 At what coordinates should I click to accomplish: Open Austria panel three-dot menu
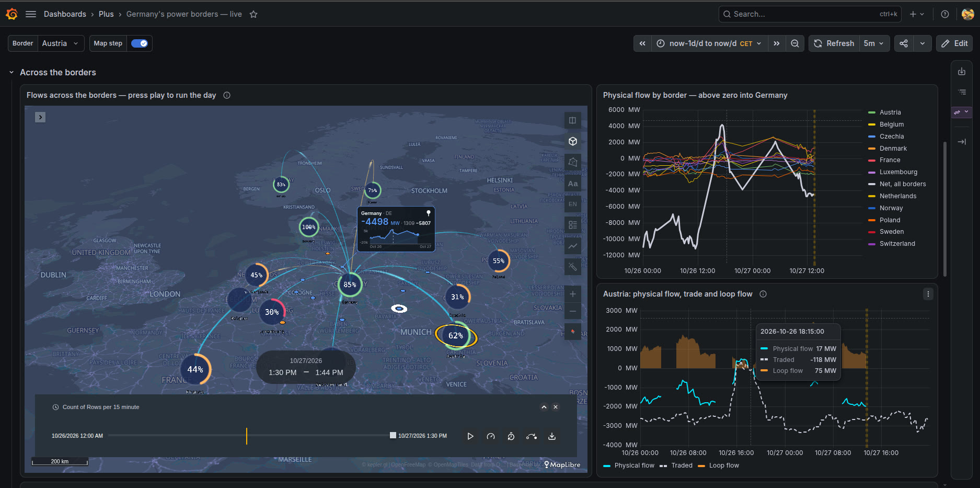[928, 294]
